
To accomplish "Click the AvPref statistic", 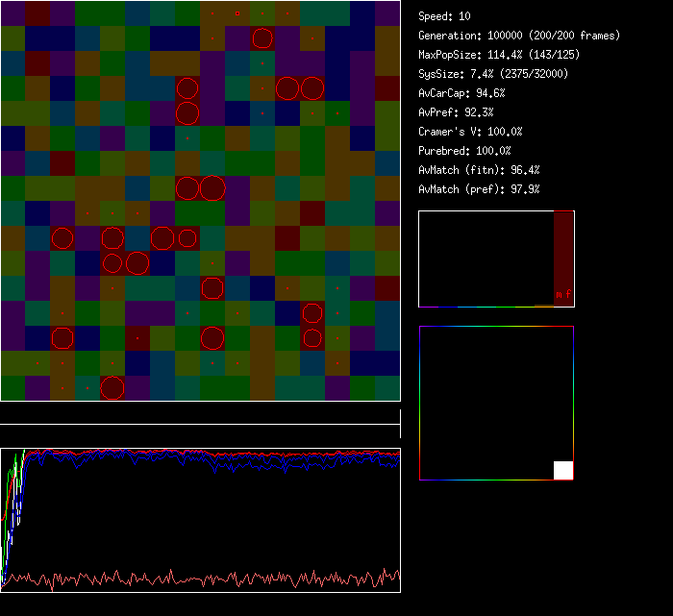I will [x=456, y=112].
